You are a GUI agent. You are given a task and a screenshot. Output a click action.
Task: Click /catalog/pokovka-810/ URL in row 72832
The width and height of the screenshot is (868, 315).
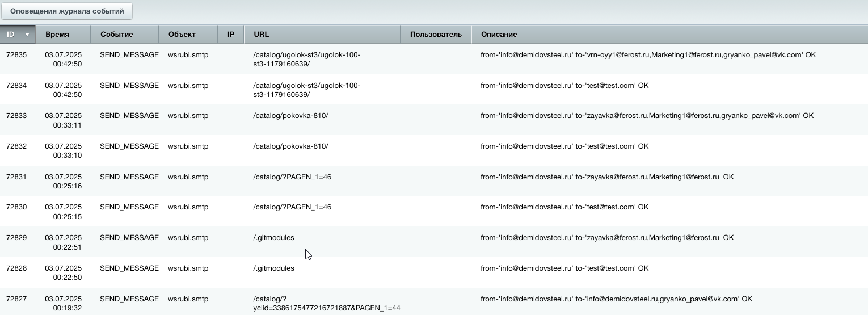tap(290, 146)
